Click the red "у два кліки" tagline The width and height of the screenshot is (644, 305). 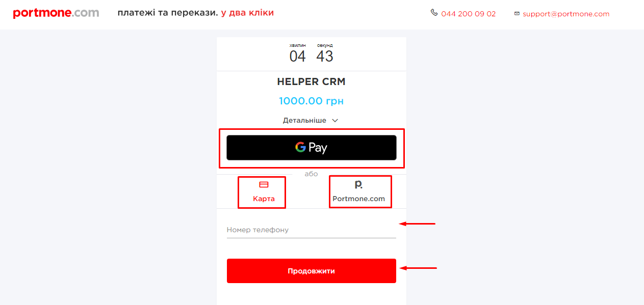(247, 13)
